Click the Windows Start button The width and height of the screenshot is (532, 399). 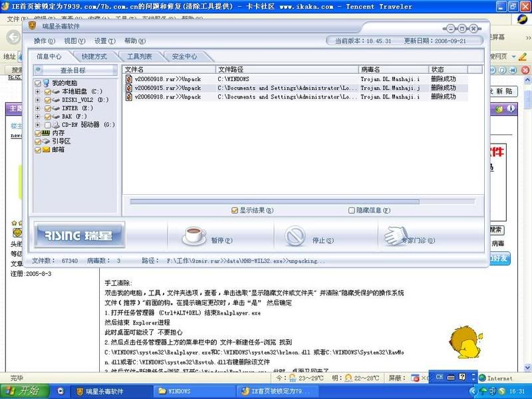pyautogui.click(x=23, y=390)
